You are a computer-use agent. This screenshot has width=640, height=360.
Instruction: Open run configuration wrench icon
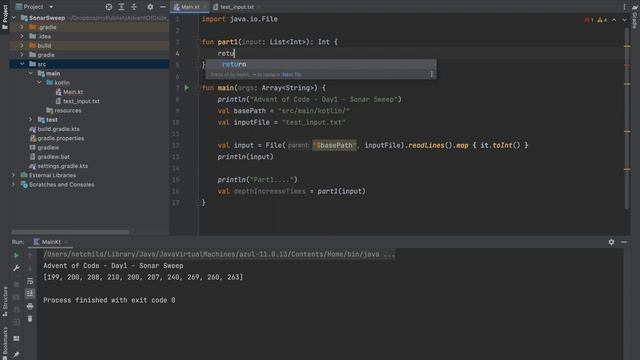16,268
